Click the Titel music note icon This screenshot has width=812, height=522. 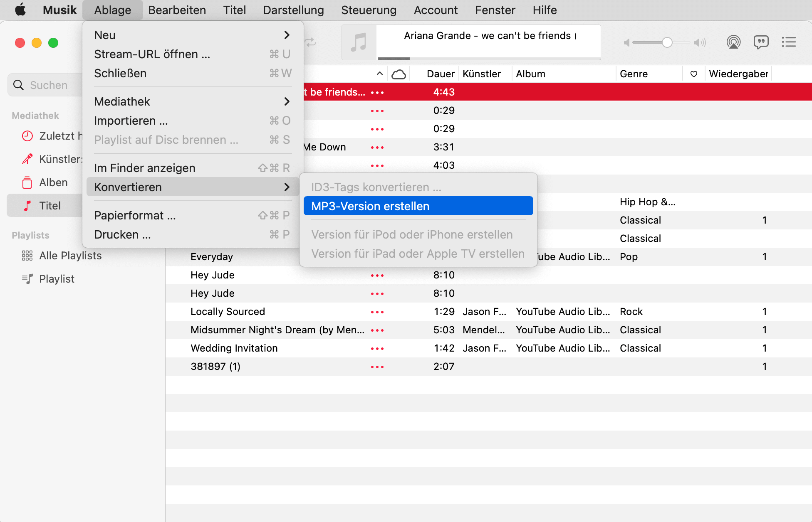(x=27, y=205)
